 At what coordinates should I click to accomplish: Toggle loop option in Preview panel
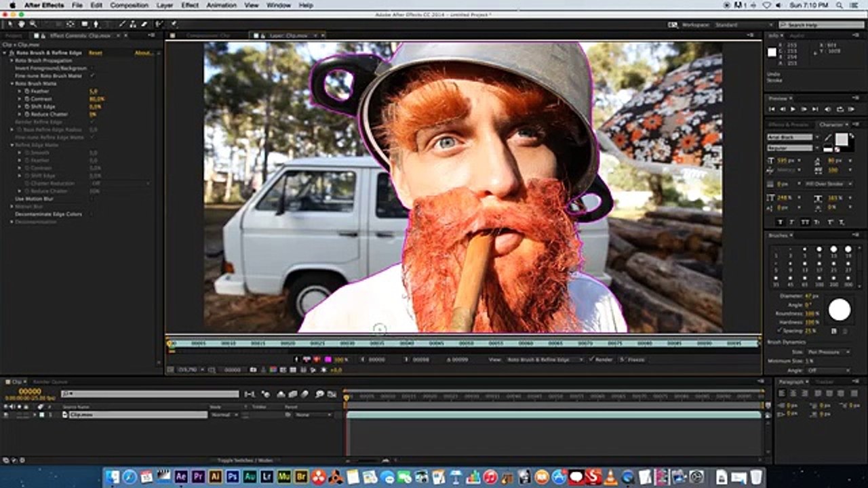(x=840, y=109)
